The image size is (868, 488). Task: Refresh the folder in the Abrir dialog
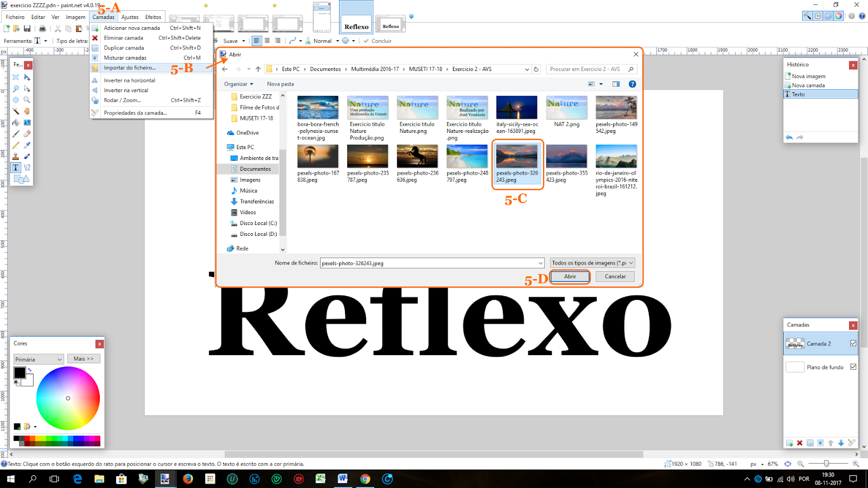click(536, 69)
